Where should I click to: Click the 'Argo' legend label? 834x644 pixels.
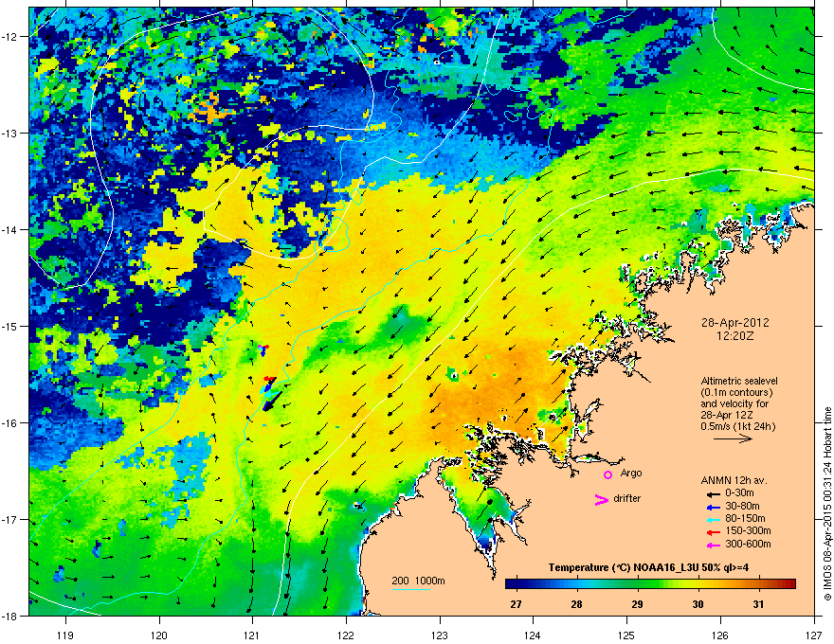tap(631, 473)
